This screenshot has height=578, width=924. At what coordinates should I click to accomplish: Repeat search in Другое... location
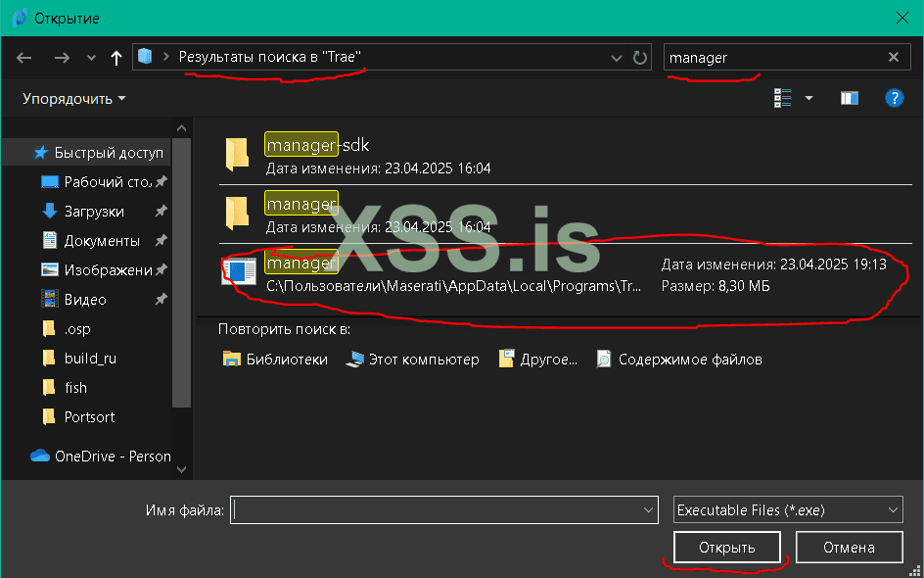(538, 360)
